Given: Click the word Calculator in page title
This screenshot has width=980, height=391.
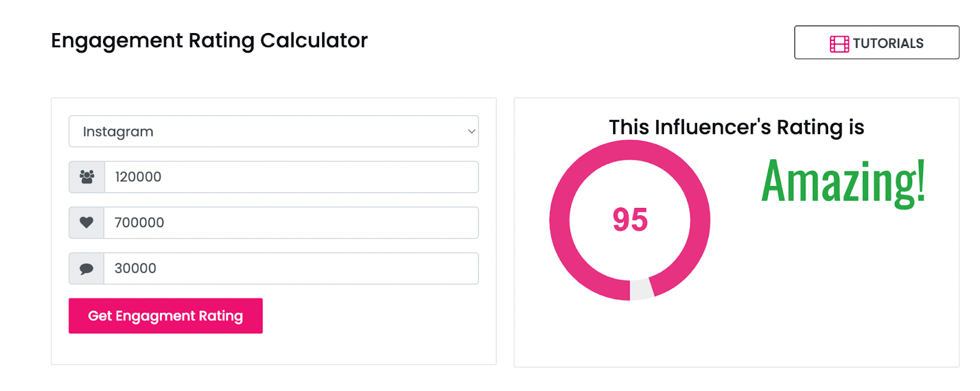Looking at the screenshot, I should [x=314, y=41].
